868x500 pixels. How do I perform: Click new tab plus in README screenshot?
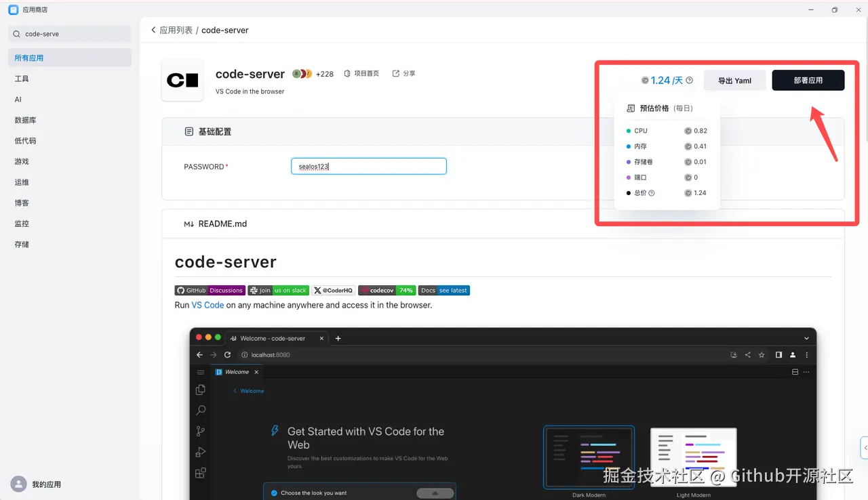338,338
